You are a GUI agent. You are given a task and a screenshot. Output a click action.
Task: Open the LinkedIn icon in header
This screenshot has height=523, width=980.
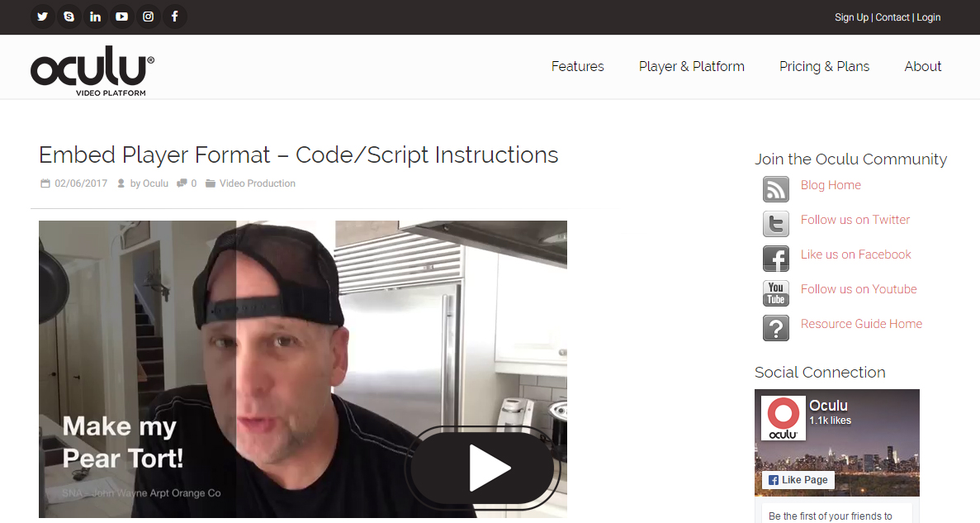[95, 17]
